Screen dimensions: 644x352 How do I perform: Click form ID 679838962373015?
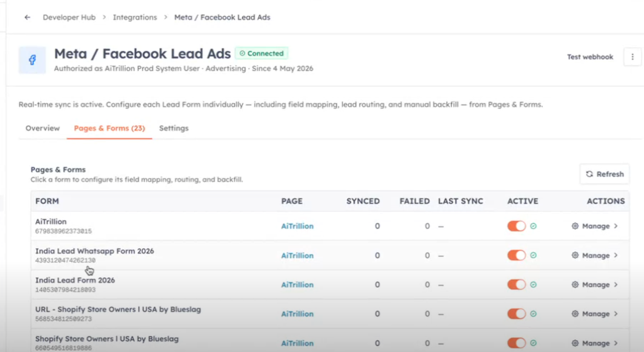coord(63,231)
